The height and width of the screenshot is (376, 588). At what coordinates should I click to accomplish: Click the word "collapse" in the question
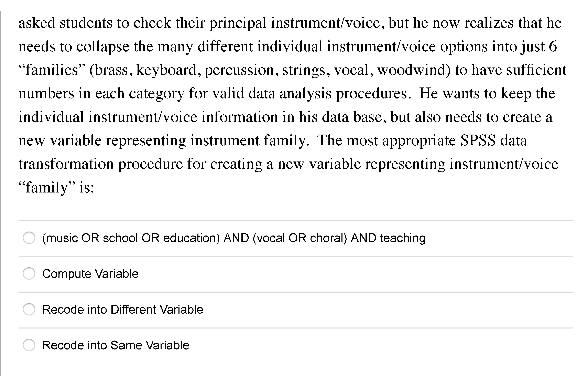(x=102, y=46)
